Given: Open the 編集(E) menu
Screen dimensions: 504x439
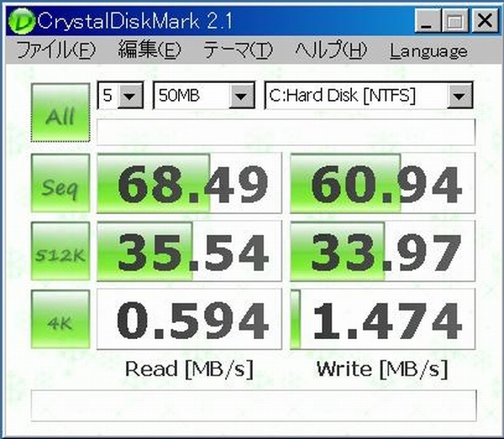Looking at the screenshot, I should click(150, 50).
